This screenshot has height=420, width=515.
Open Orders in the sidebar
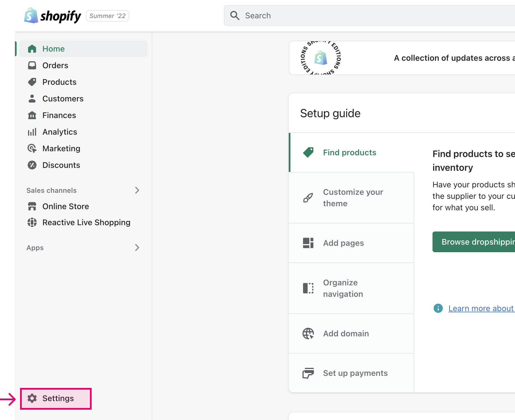click(x=83, y=65)
